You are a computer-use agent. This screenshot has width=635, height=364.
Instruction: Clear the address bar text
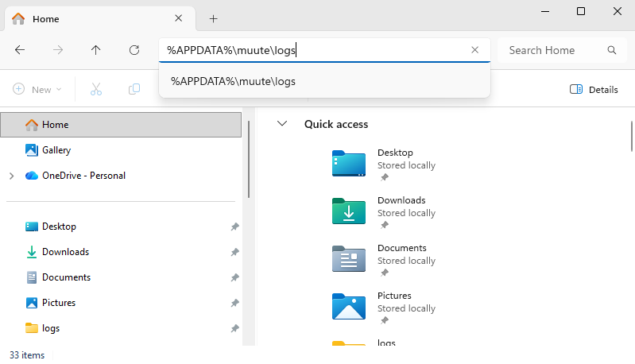point(474,50)
